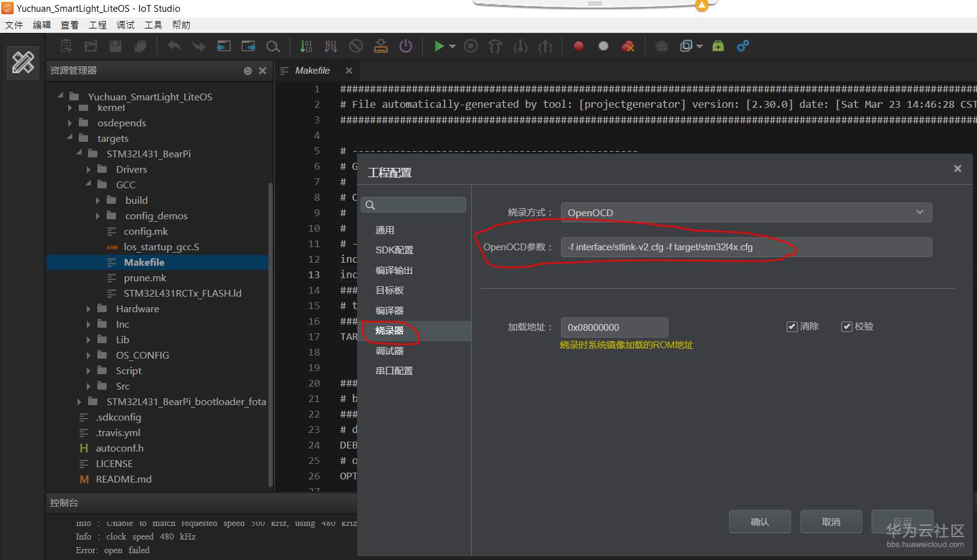Click the 加载地址 input field
Image resolution: width=977 pixels, height=560 pixels.
614,327
